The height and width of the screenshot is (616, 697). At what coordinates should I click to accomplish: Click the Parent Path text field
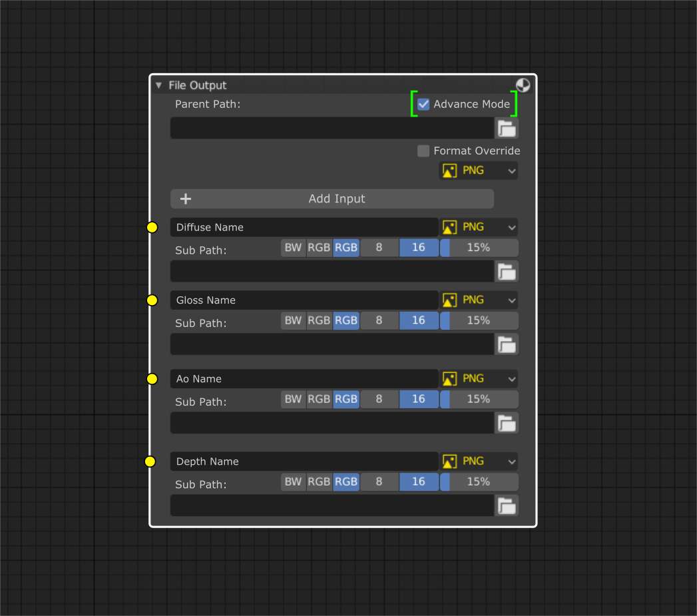pyautogui.click(x=332, y=128)
